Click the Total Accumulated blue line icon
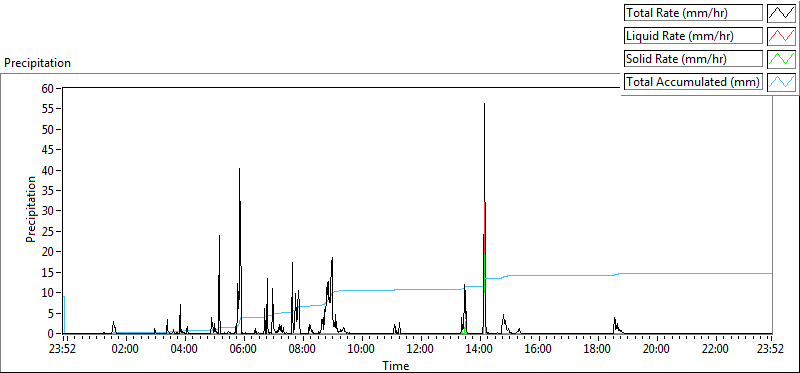 pos(781,82)
